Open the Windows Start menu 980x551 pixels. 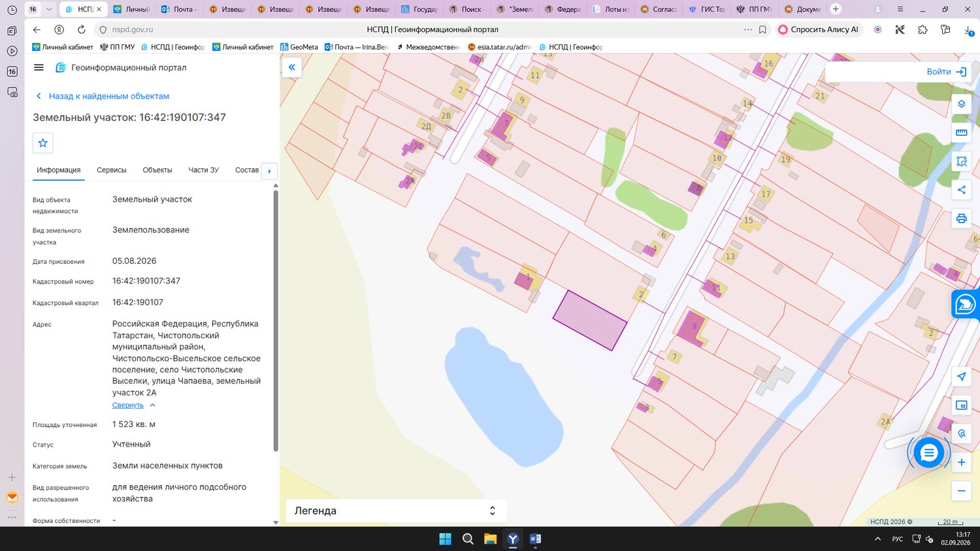(x=446, y=539)
